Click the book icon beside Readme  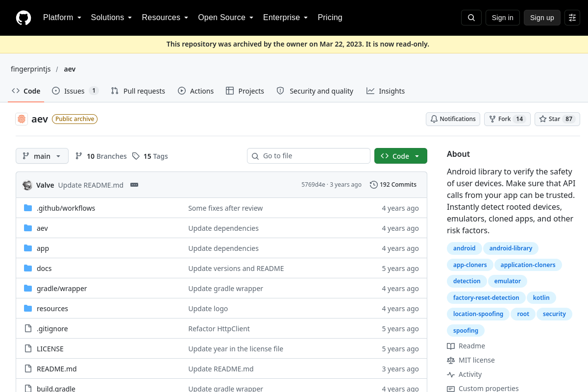click(x=451, y=346)
